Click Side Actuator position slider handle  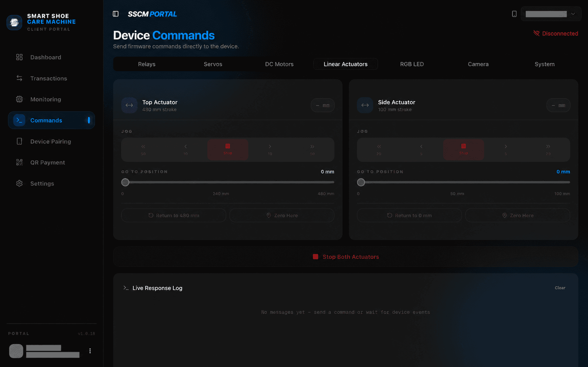(x=361, y=182)
